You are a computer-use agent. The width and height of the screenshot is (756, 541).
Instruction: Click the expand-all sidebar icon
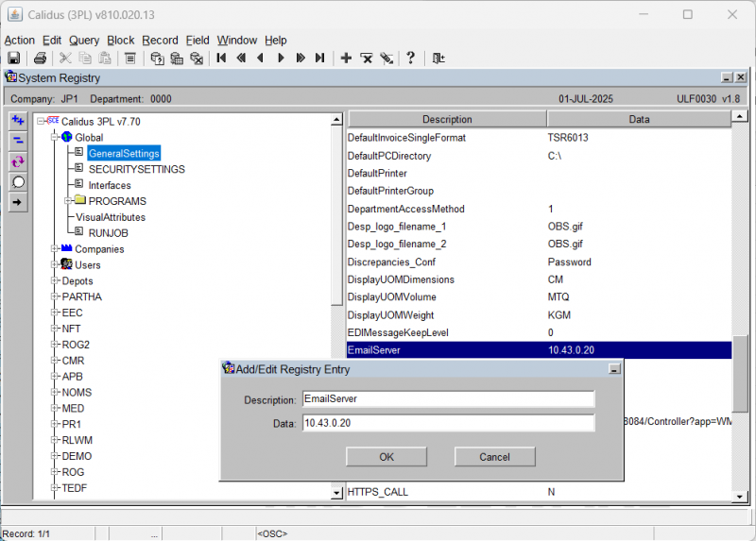coord(18,121)
